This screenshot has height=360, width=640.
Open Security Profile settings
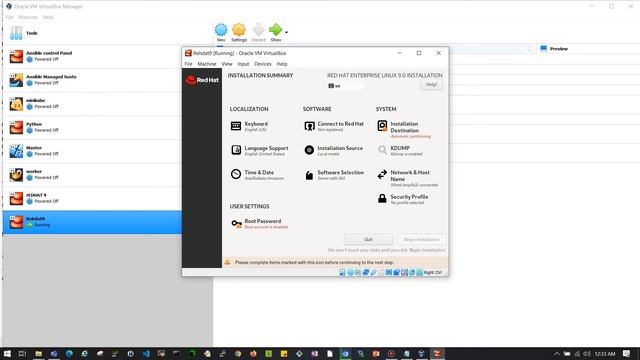402,199
